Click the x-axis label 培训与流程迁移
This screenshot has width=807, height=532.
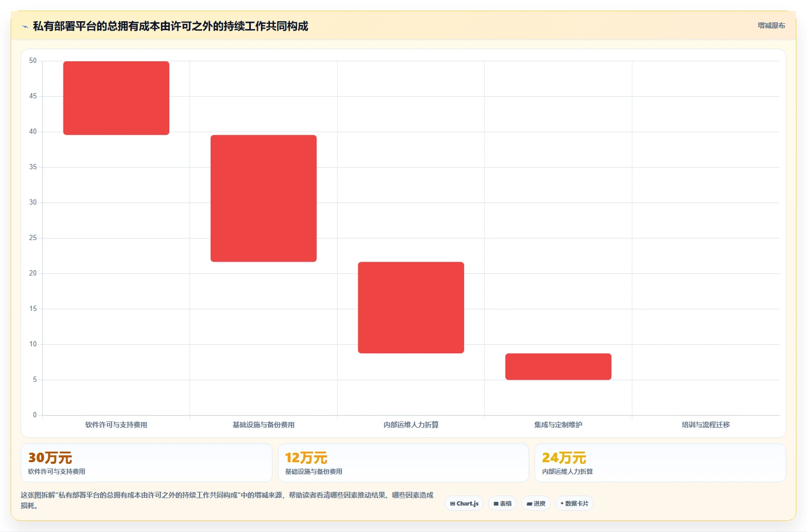click(706, 425)
